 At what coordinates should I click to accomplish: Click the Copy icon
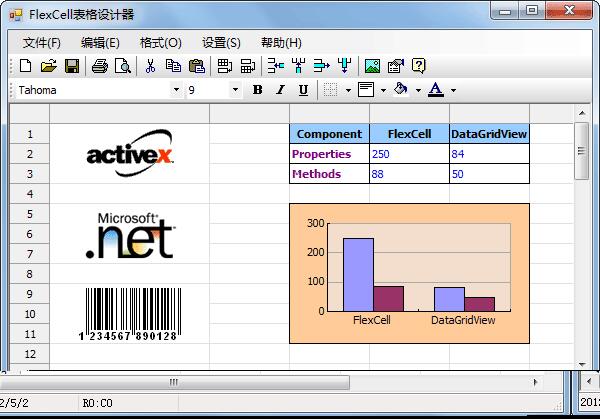click(173, 66)
